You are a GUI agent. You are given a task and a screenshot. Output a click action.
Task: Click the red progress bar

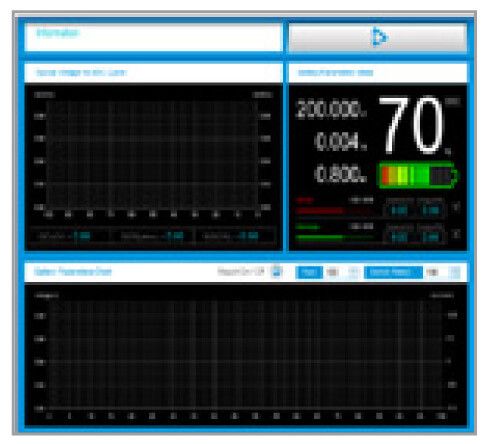(x=334, y=211)
